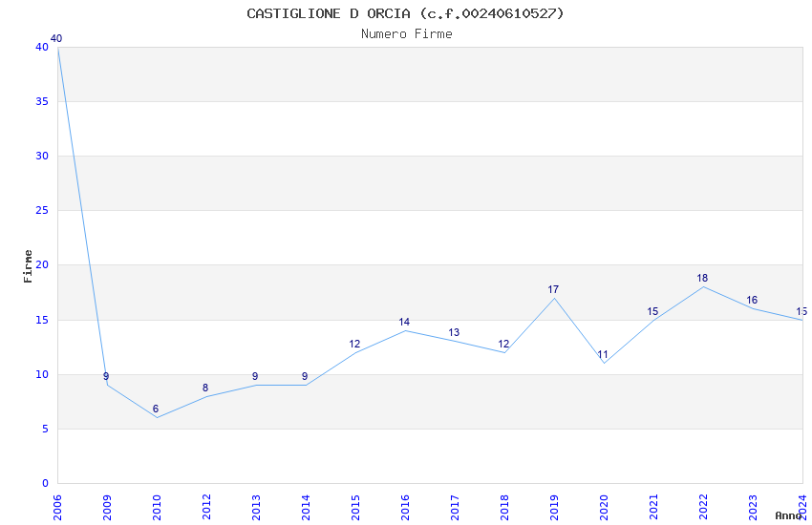Select the data label 11 for 2020
812x525 pixels.
click(603, 354)
